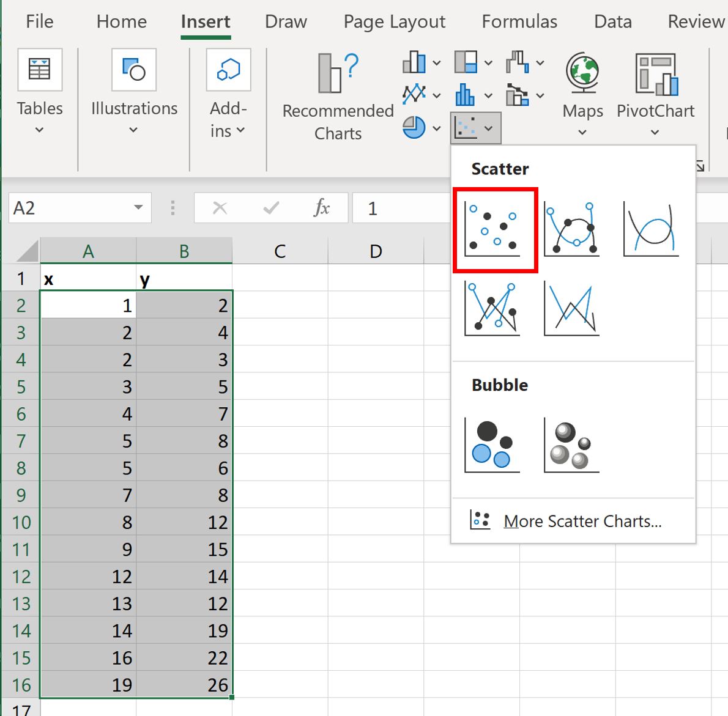Viewport: 728px width, 716px height.
Task: Click More Scatter Charts link
Action: 582,521
